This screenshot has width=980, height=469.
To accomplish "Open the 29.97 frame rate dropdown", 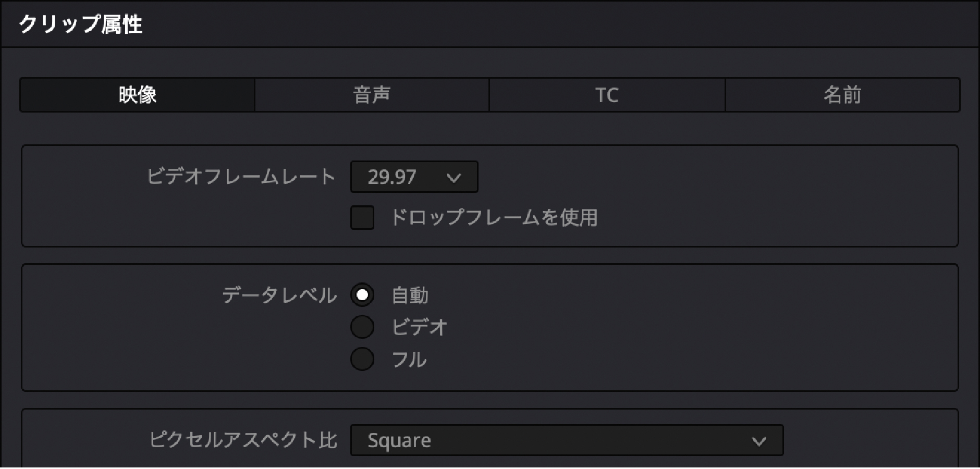I will 413,177.
